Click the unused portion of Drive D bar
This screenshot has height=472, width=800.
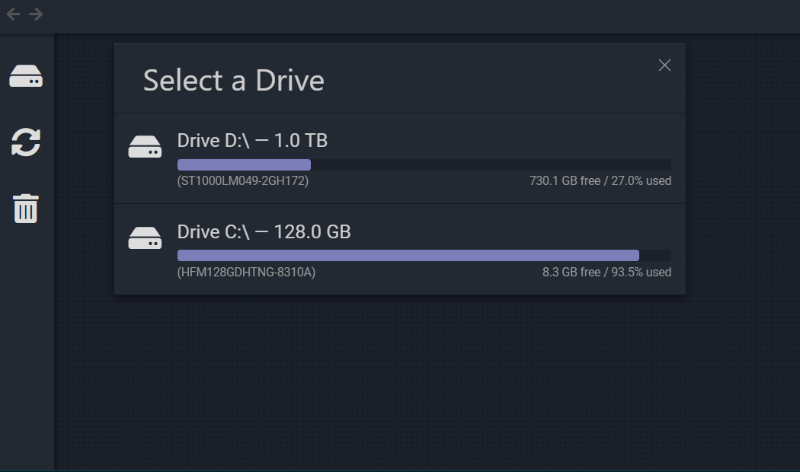coord(491,164)
